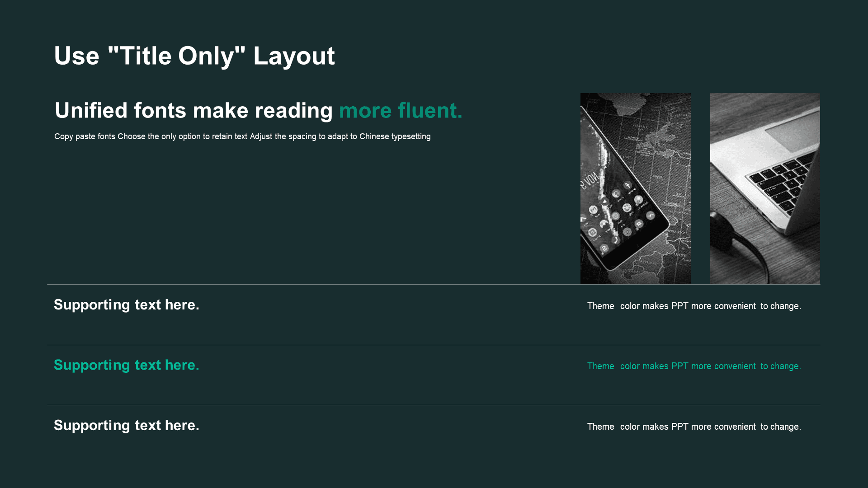The image size is (868, 488).
Task: Select the laptop keyboard photo
Action: pyautogui.click(x=765, y=188)
